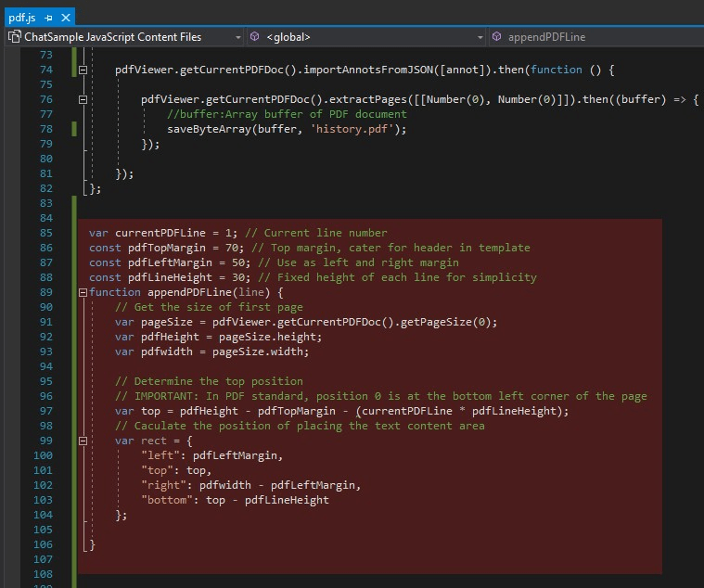
Task: Collapse the appendPDFLine function at line 89
Action: click(x=83, y=292)
